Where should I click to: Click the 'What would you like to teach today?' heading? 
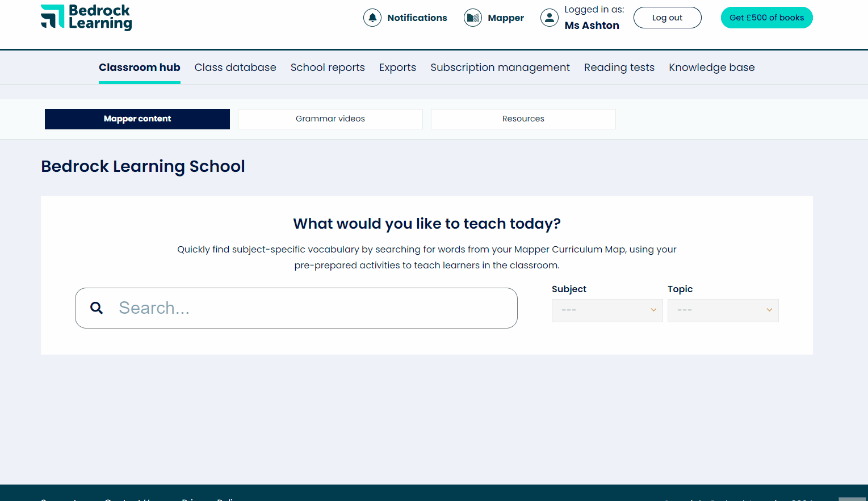coord(427,224)
